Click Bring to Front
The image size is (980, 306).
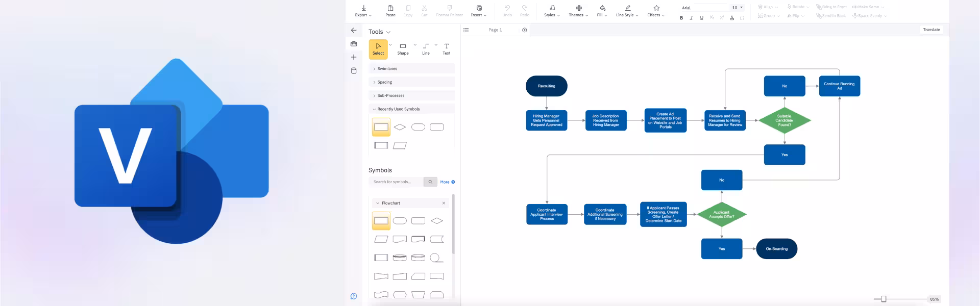pyautogui.click(x=831, y=7)
